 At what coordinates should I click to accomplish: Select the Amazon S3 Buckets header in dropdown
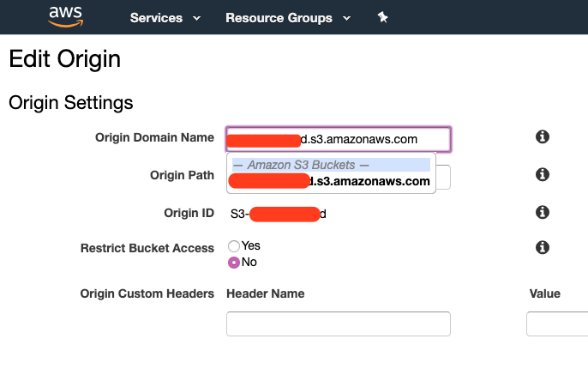tap(331, 165)
